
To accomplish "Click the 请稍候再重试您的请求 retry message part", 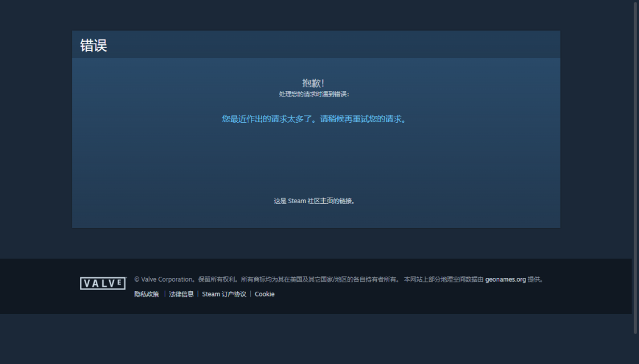I will pyautogui.click(x=363, y=119).
